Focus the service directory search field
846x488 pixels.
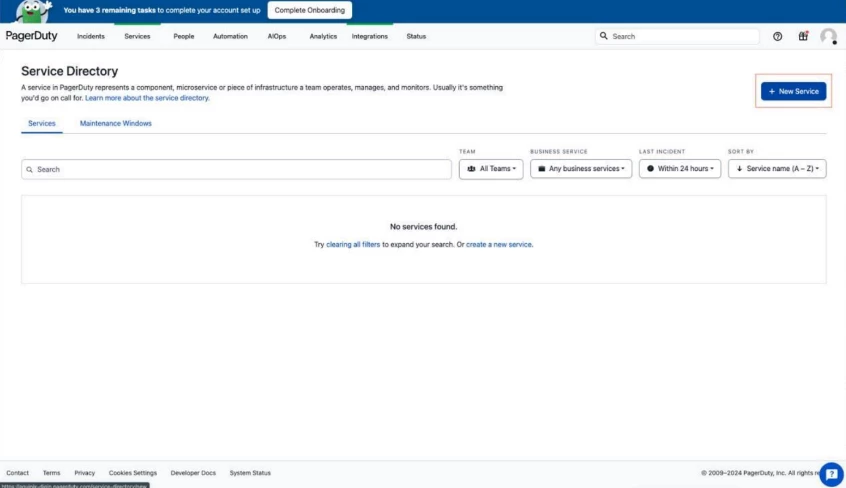tap(236, 170)
